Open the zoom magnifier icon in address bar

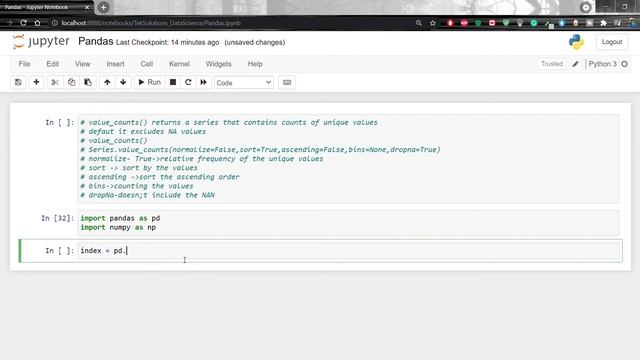click(x=419, y=23)
